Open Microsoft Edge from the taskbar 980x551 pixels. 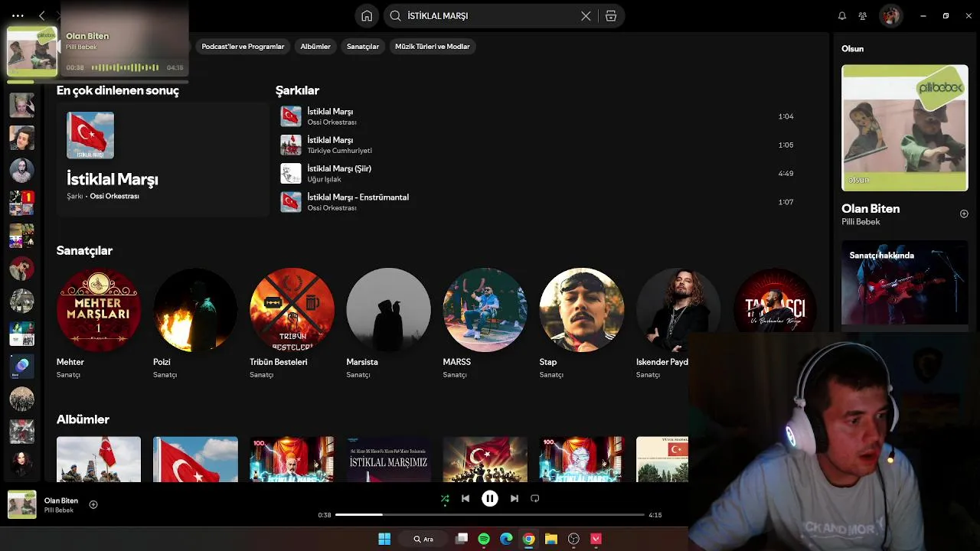coord(506,539)
